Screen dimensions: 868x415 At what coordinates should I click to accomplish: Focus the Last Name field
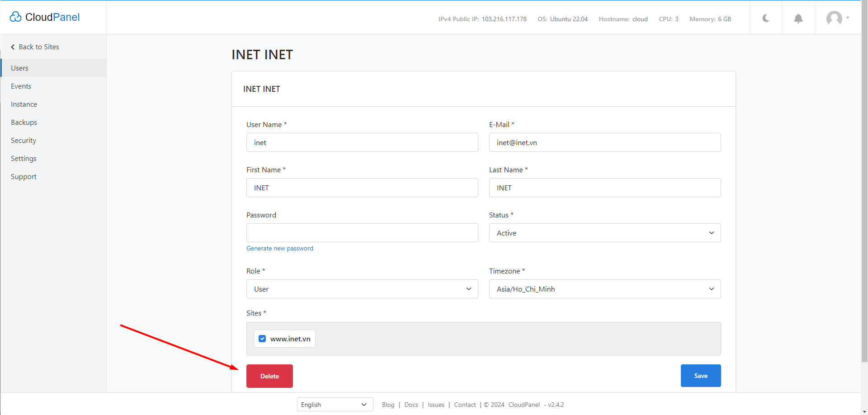point(605,188)
